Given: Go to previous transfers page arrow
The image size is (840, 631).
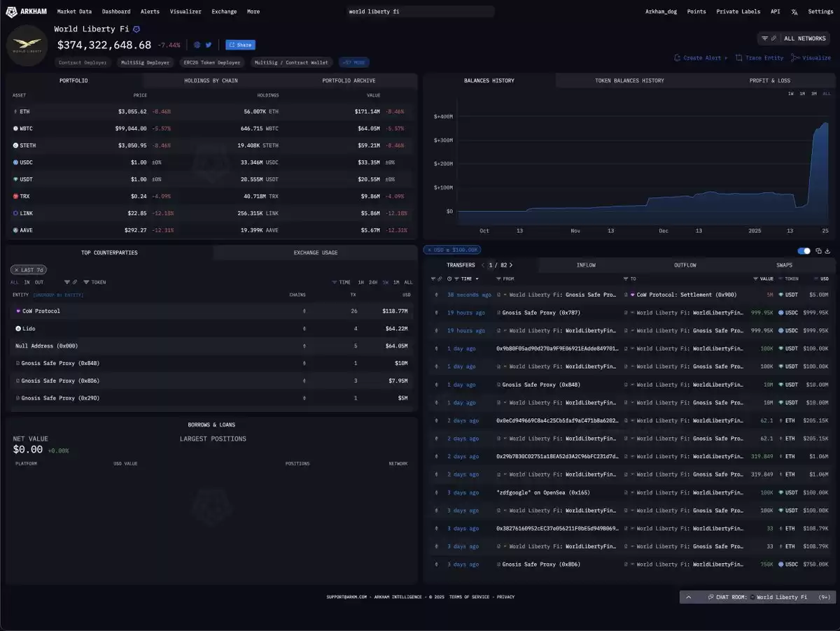Looking at the screenshot, I should coord(483,265).
